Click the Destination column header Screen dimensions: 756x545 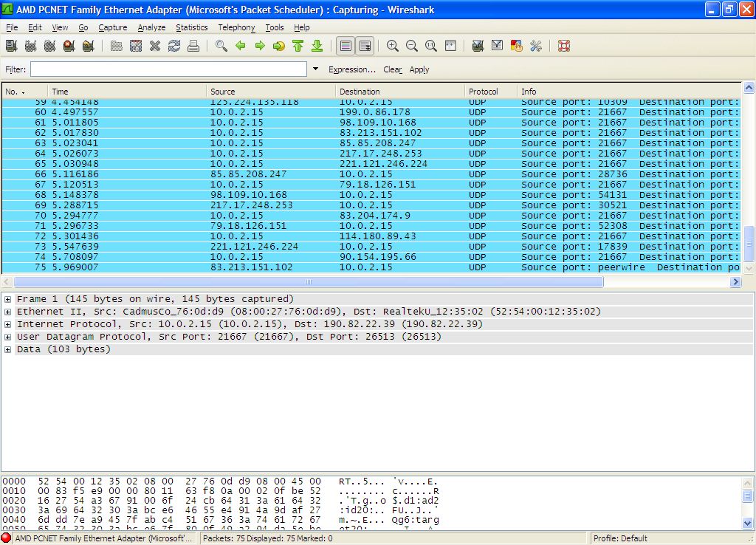400,91
